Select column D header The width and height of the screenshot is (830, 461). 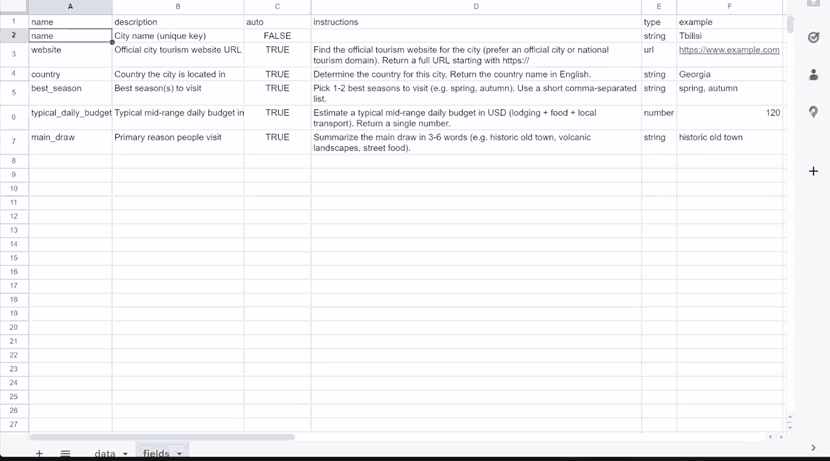point(476,7)
